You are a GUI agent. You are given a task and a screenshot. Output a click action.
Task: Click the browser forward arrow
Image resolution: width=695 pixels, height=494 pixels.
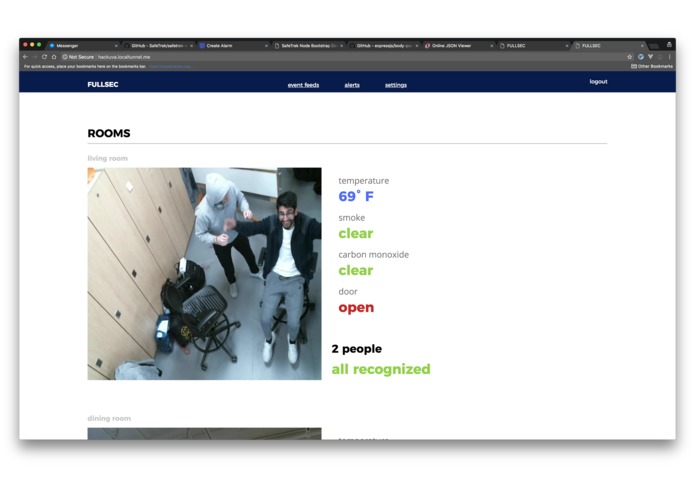pos(35,57)
